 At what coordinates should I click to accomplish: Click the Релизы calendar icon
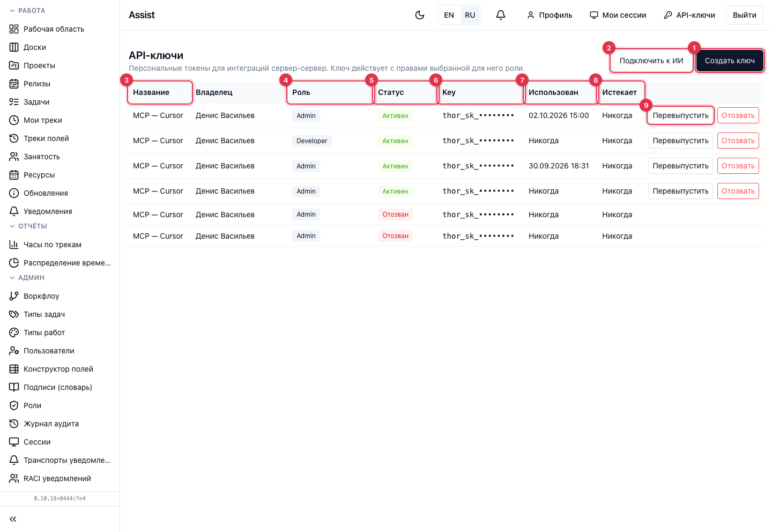(14, 84)
